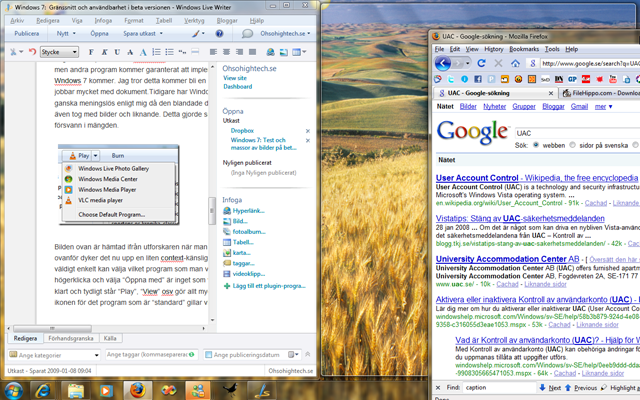Open Facebook bookmark icon in Firefox
This screenshot has height=400, width=640.
[478, 79]
